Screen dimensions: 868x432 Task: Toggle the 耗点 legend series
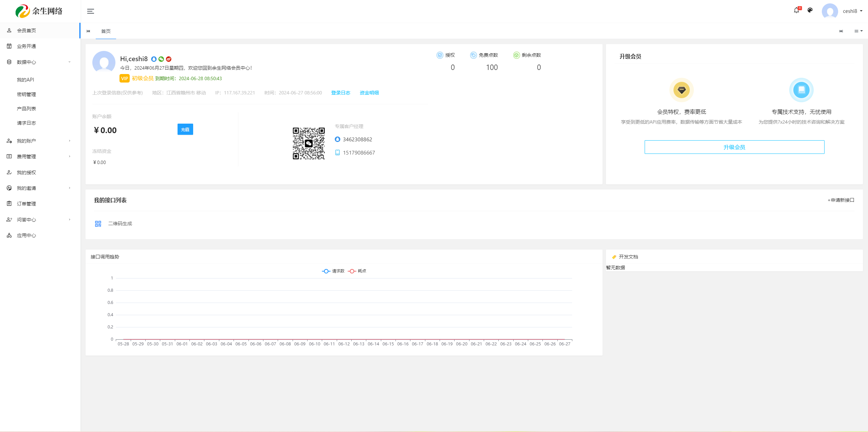(x=357, y=271)
